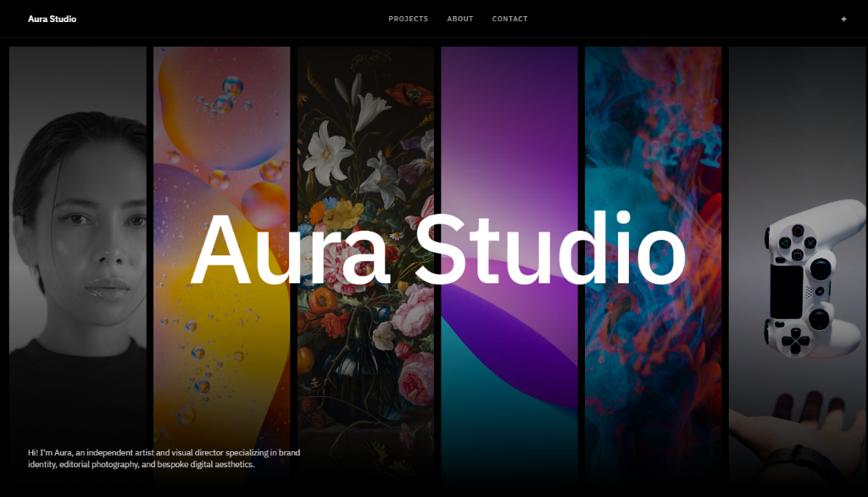Click the large Aura Studio hero title
Viewport: 868px width, 497px height.
coord(438,248)
